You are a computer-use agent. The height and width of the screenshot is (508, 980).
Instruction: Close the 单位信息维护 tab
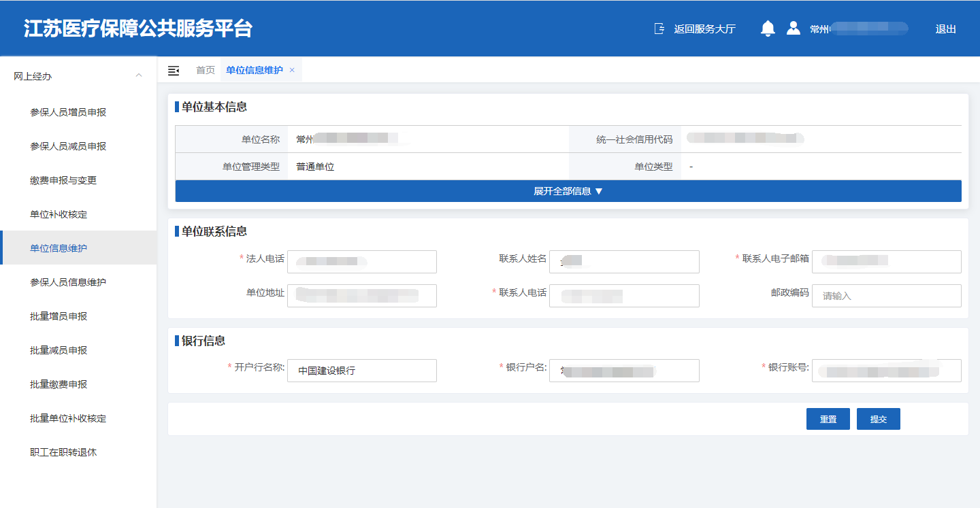click(x=292, y=70)
